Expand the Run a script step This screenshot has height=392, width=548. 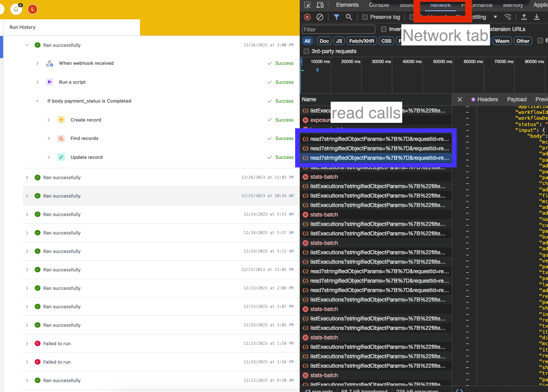coord(38,82)
